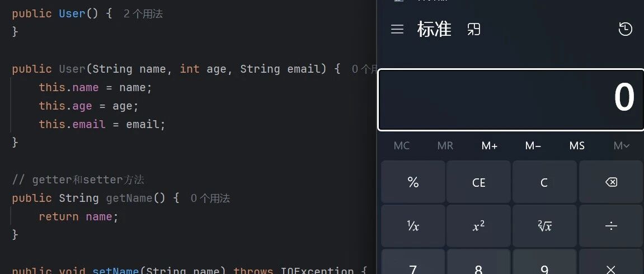Click the no-arg 'User()' constructor name
The height and width of the screenshot is (274, 644).
[x=72, y=13]
